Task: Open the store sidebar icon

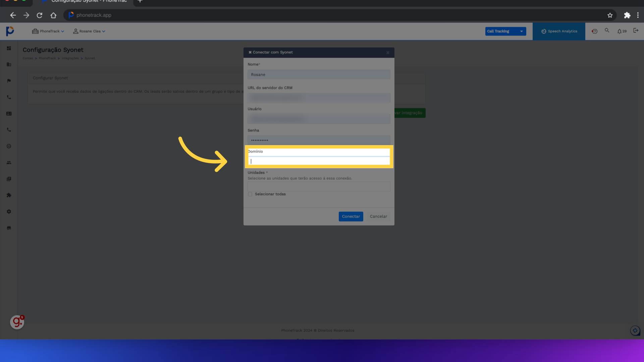Action: click(x=9, y=228)
